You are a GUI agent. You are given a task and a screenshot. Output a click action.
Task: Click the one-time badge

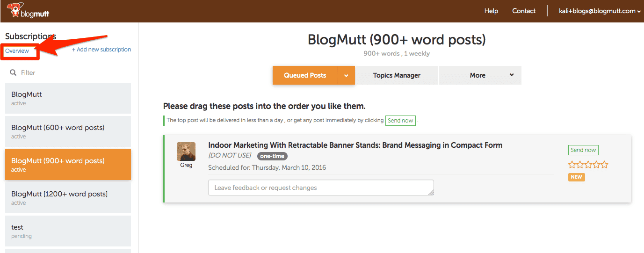pyautogui.click(x=272, y=156)
